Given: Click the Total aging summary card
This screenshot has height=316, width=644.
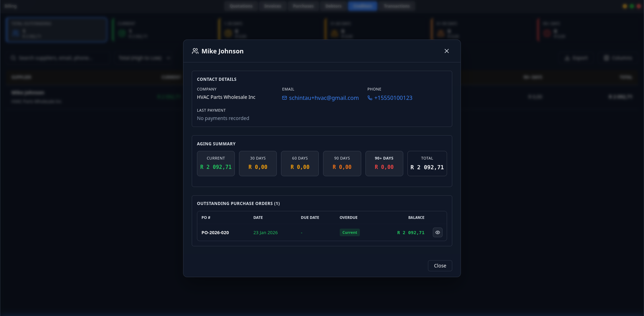Looking at the screenshot, I should tap(427, 163).
